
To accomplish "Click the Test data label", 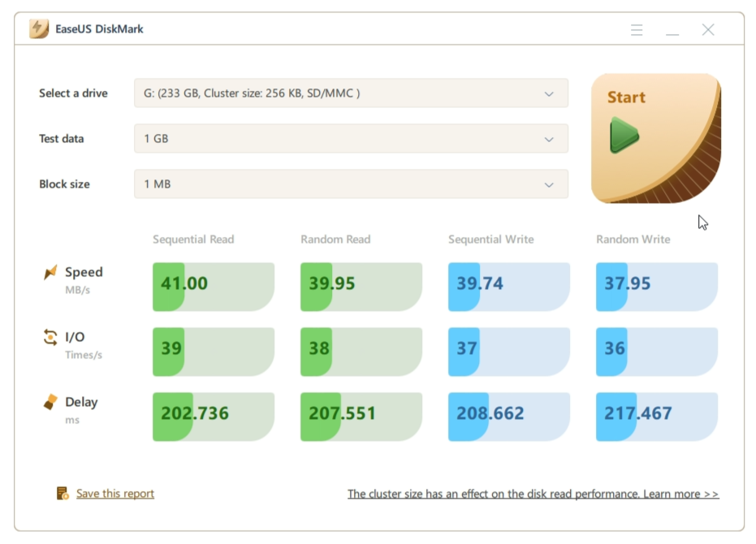I will pos(61,139).
